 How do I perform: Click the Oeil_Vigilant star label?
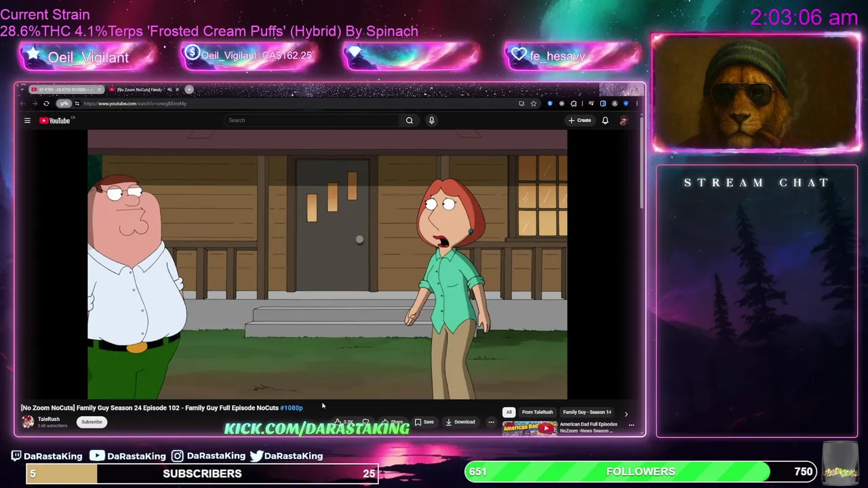[88, 58]
